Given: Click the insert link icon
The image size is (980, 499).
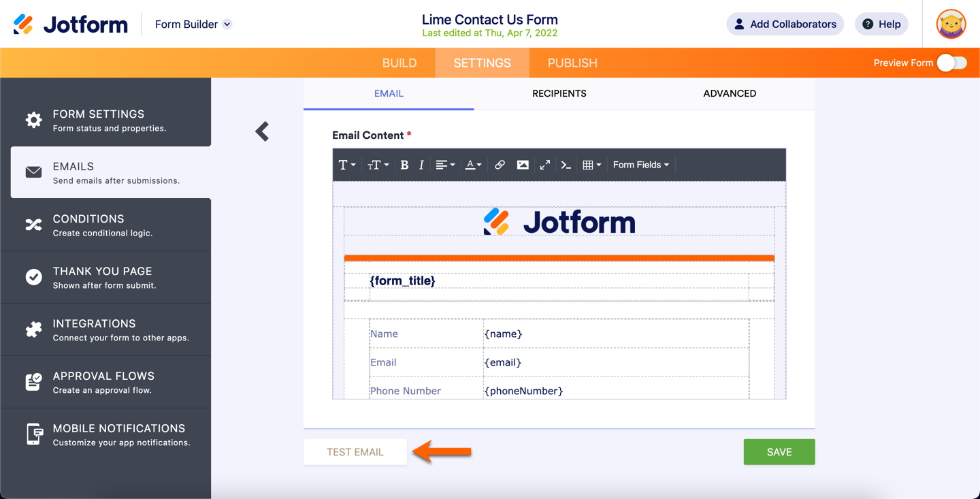Looking at the screenshot, I should click(x=500, y=165).
